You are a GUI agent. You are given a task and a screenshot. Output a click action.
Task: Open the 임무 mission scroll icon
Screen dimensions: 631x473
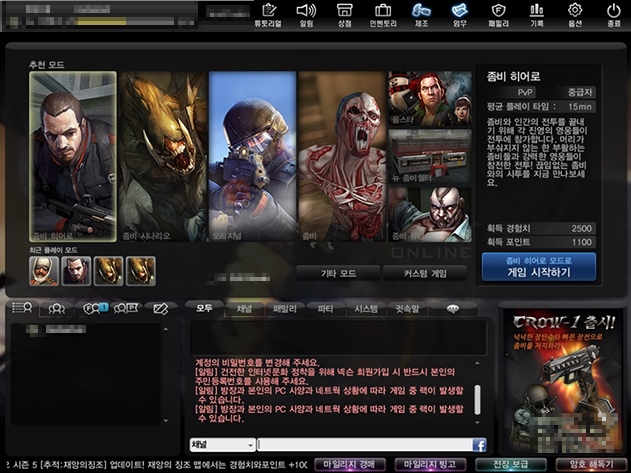tap(460, 15)
